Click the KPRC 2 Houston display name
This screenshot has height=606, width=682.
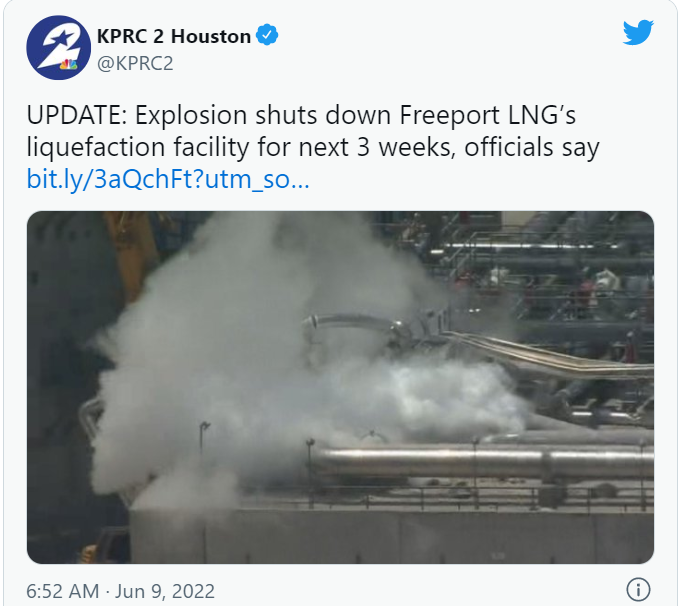(174, 37)
